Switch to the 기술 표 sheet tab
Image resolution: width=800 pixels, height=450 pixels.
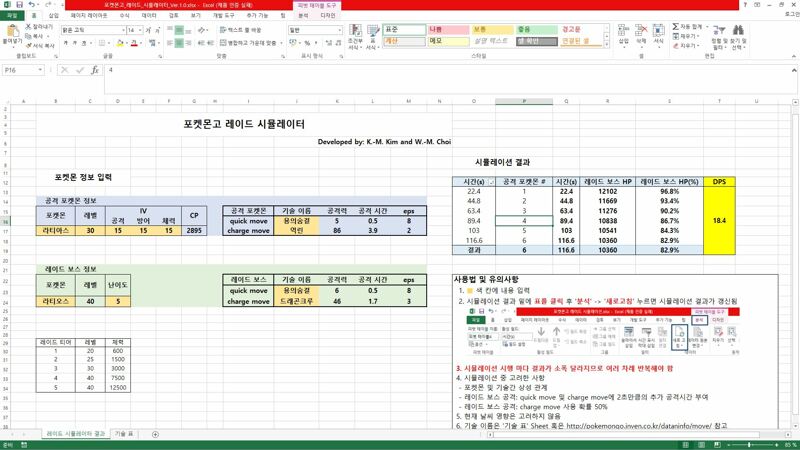(x=124, y=434)
